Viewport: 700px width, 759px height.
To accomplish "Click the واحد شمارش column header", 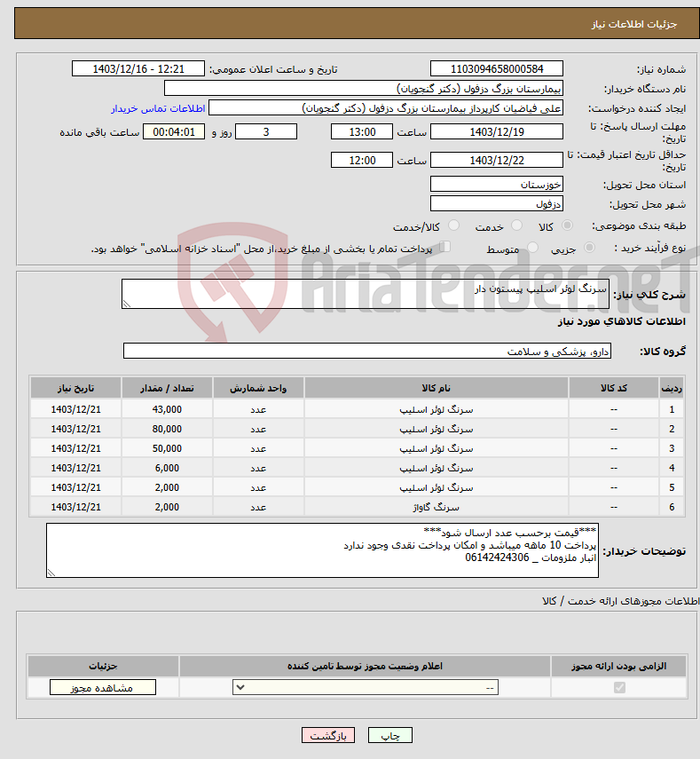I will (258, 388).
